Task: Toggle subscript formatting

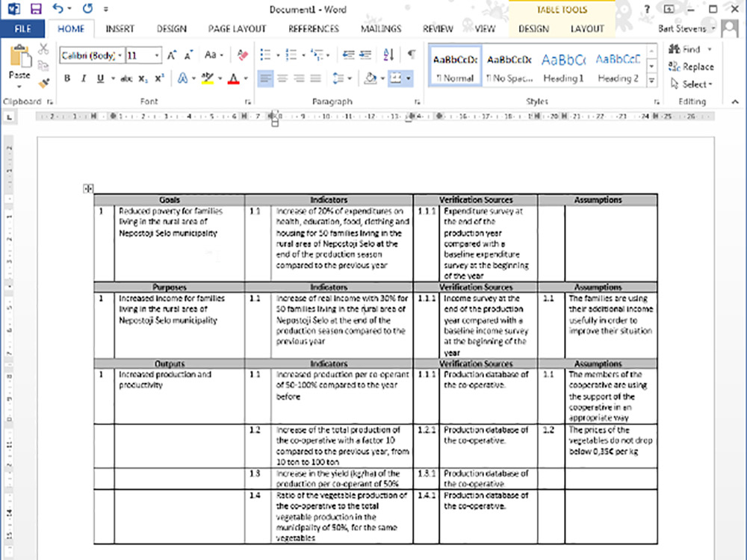Action: point(143,78)
